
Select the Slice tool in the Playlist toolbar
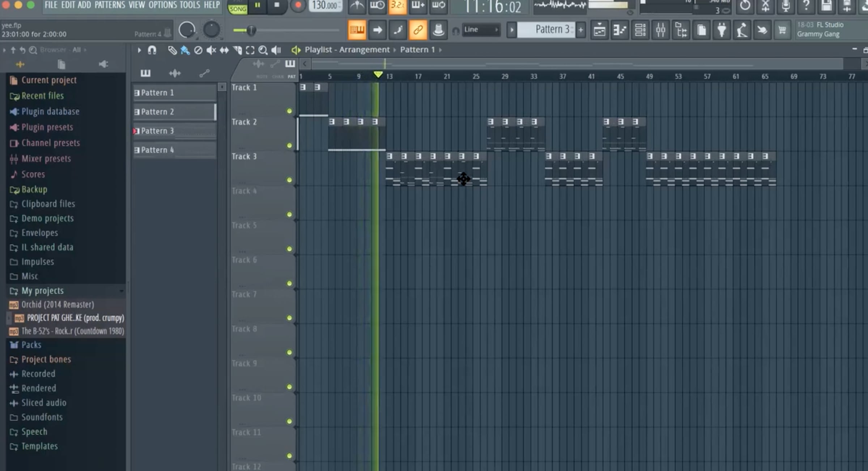pos(237,50)
